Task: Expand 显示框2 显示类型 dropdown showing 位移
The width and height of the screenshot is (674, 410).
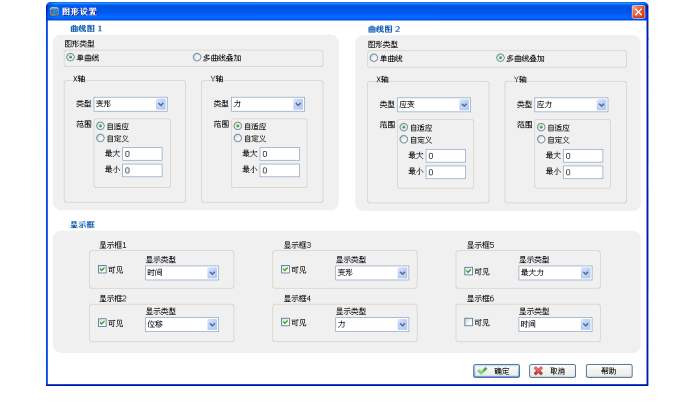Action: coord(212,324)
